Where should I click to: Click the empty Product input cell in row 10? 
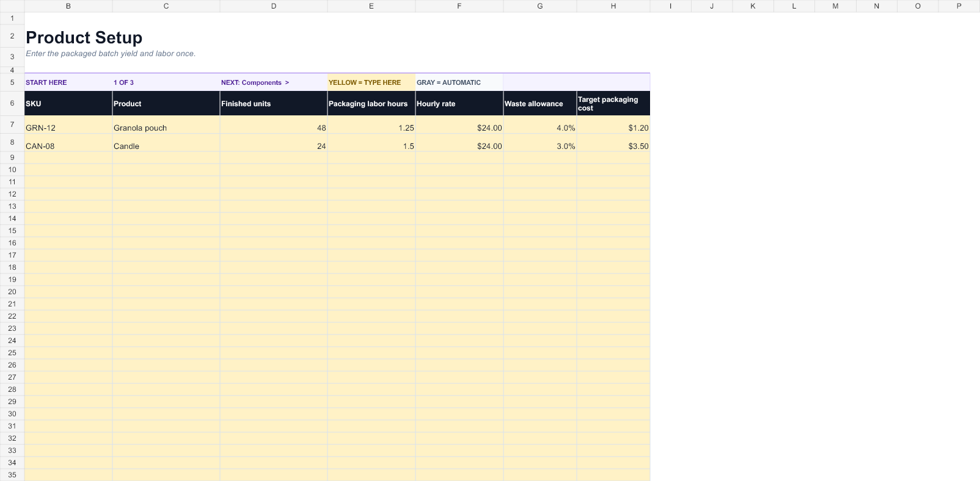(166, 170)
